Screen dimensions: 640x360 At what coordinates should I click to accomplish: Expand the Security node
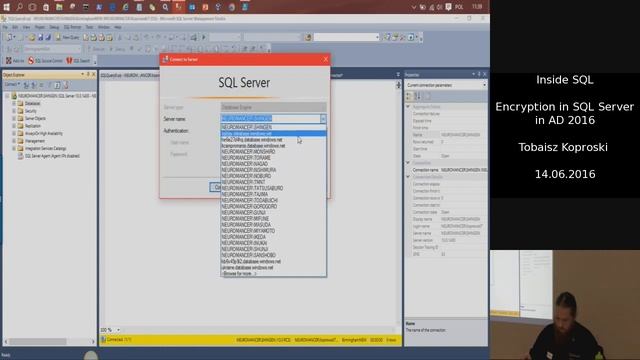[x=14, y=111]
